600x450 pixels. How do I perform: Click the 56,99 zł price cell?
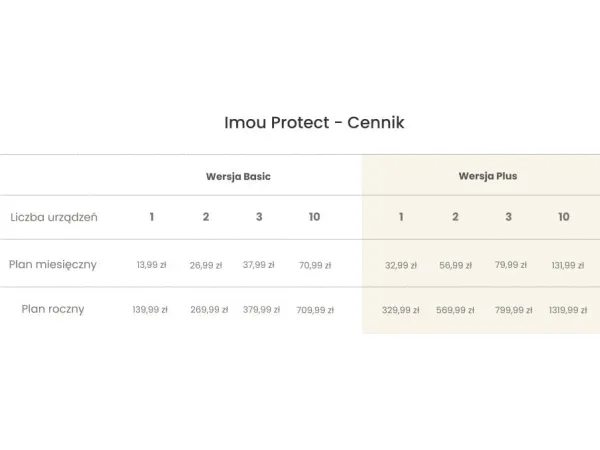(x=455, y=265)
